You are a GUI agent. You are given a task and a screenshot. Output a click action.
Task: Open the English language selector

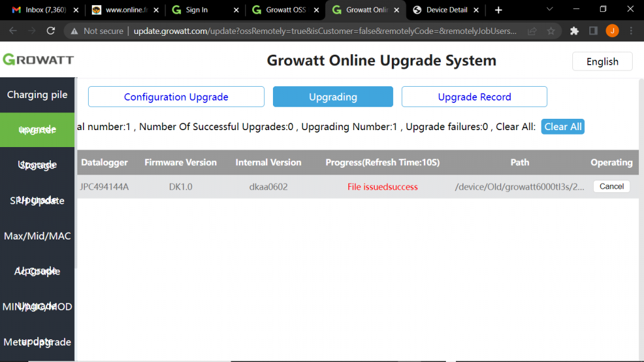(602, 61)
